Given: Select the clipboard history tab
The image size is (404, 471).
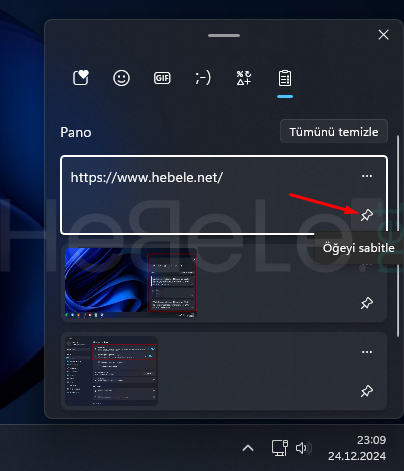Looking at the screenshot, I should [285, 78].
